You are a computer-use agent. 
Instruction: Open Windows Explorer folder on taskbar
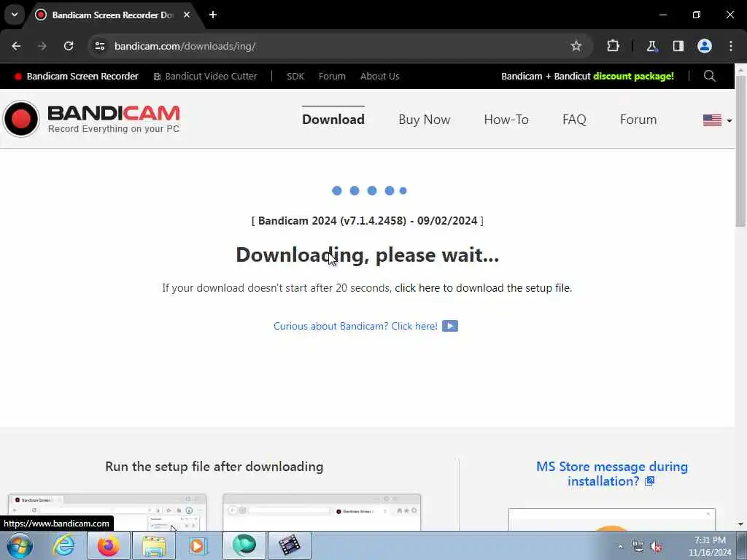tap(154, 545)
